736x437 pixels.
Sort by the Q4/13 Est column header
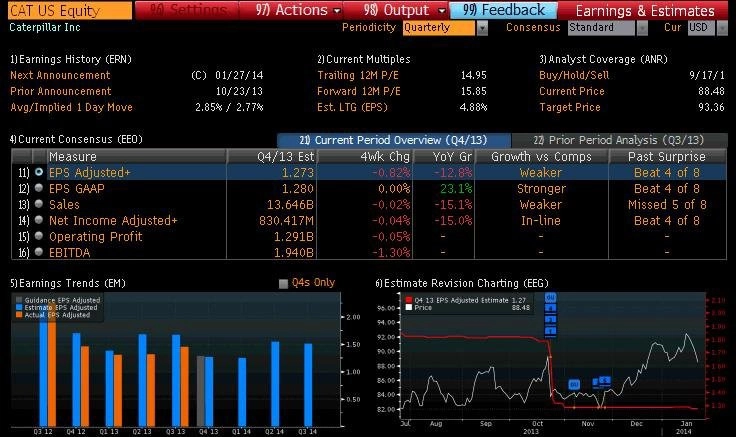pos(272,156)
